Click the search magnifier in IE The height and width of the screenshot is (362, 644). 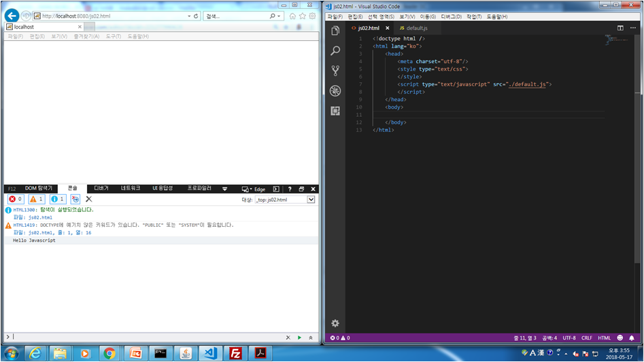click(272, 16)
